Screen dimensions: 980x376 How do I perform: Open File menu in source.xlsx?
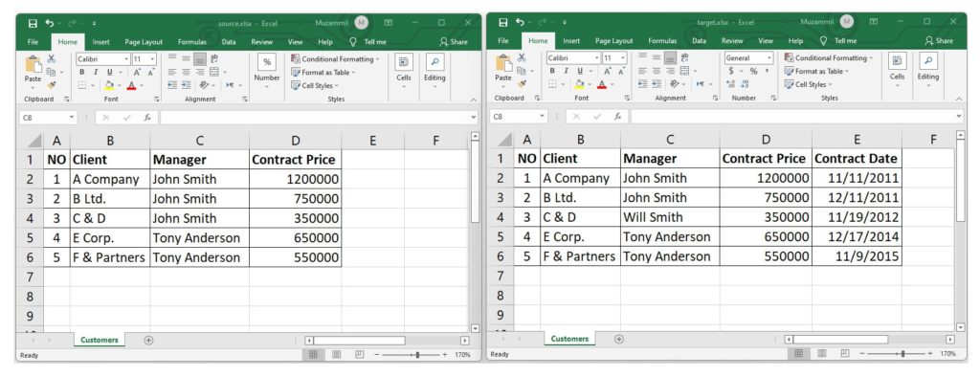click(x=33, y=42)
